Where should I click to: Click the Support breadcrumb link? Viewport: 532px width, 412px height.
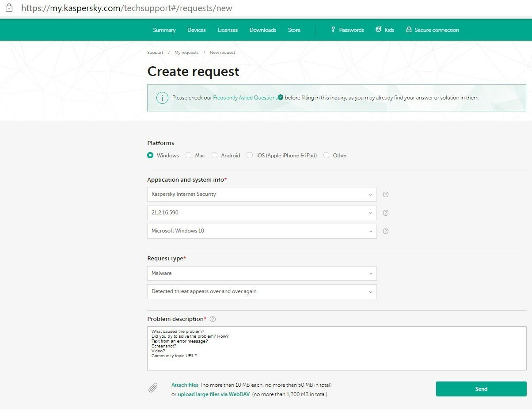tap(155, 53)
